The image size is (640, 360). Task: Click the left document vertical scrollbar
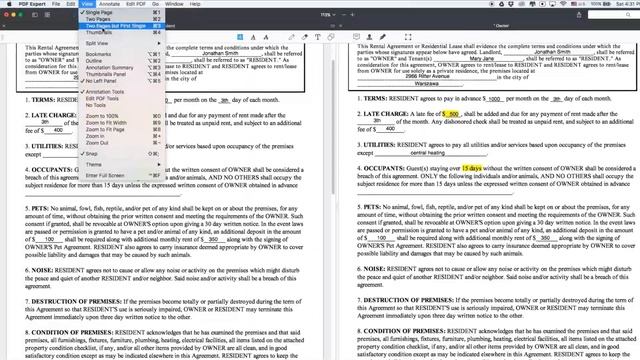333,127
